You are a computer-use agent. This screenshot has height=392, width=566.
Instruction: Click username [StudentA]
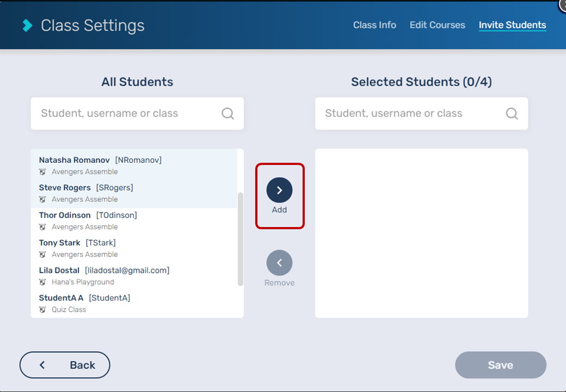[109, 298]
